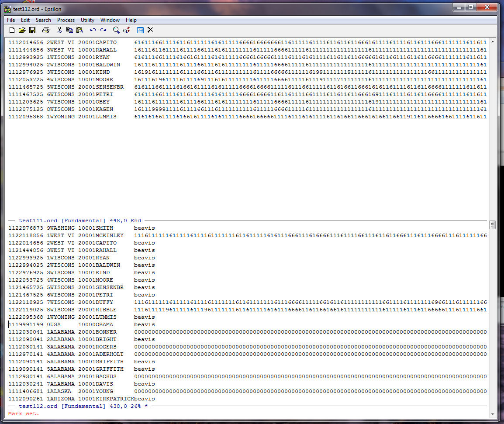Image resolution: width=504 pixels, height=424 pixels.
Task: Click the New file toolbar icon
Action: 12,30
